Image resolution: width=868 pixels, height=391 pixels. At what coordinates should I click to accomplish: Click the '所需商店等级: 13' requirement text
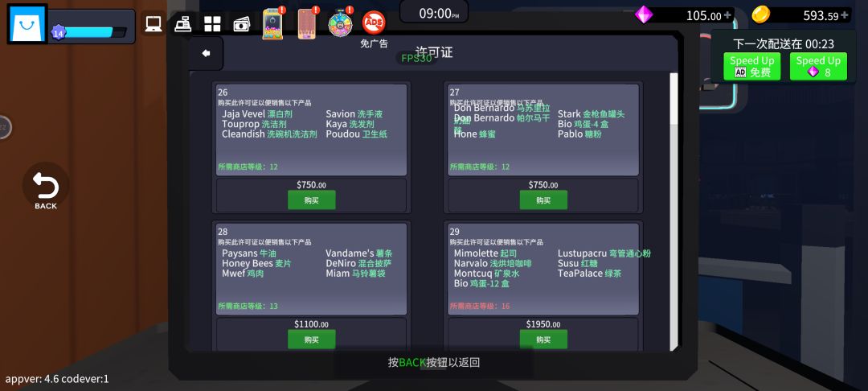pos(248,307)
